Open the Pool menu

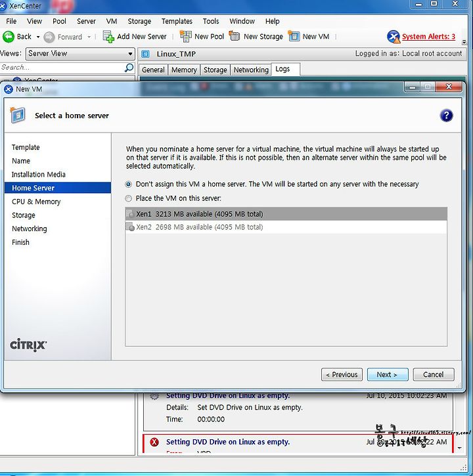pos(59,21)
